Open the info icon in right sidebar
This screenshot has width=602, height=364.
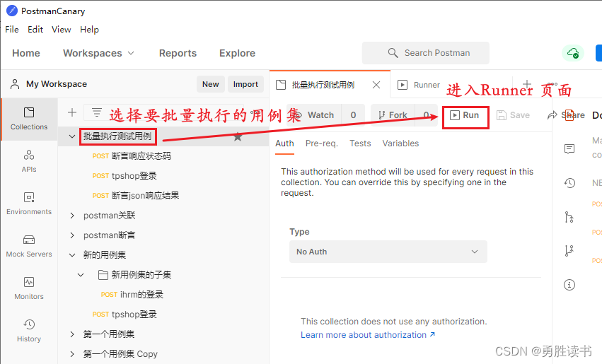click(569, 285)
